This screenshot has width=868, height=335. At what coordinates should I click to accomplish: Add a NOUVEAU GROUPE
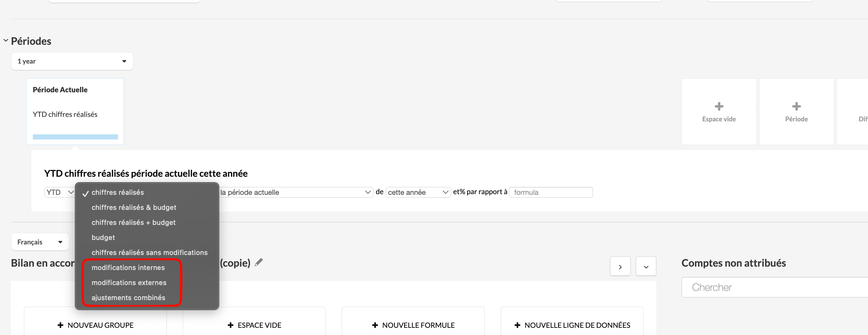coord(95,325)
